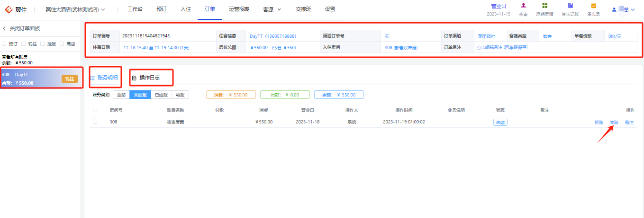Click the 账务明细 tab edit icon
This screenshot has width=644, height=218.
pos(93,78)
